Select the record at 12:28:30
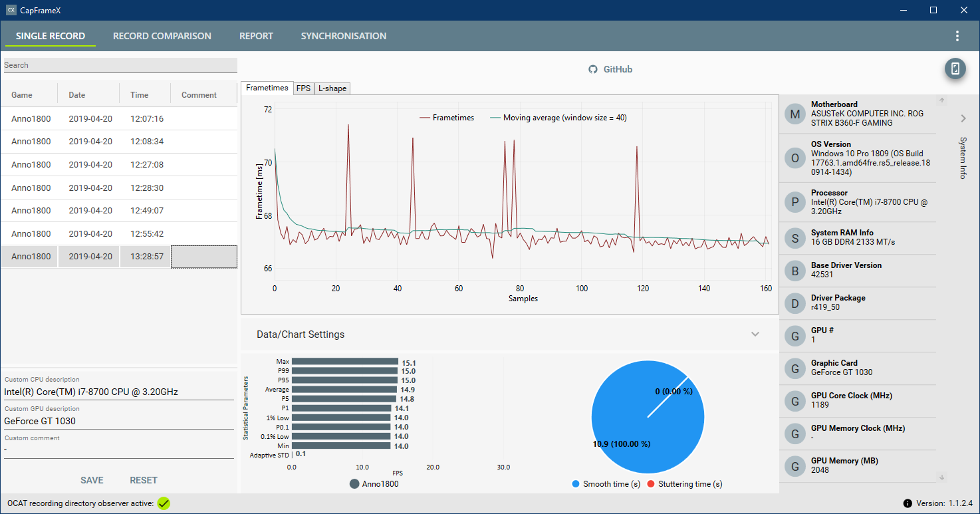The image size is (980, 514). pos(119,188)
